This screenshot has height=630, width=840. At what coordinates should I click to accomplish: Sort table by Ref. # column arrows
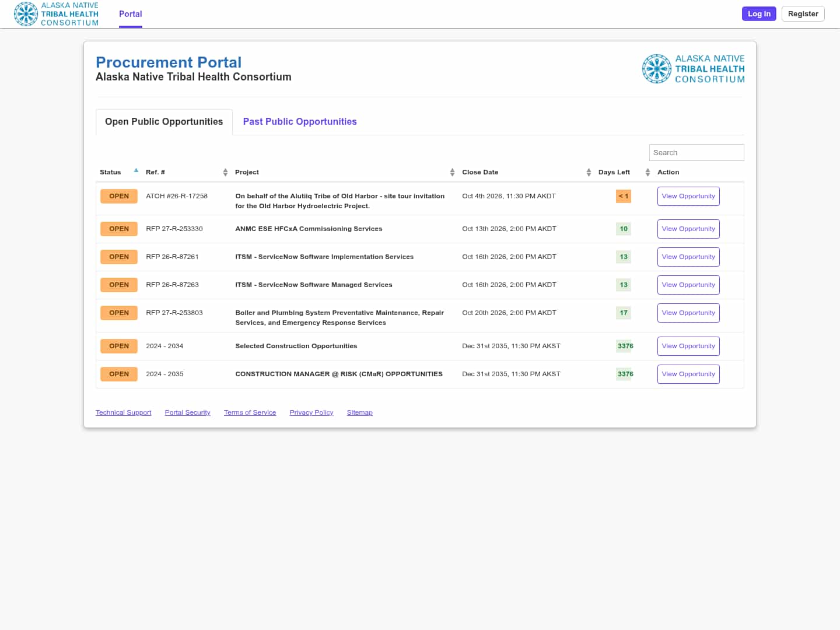coord(225,172)
